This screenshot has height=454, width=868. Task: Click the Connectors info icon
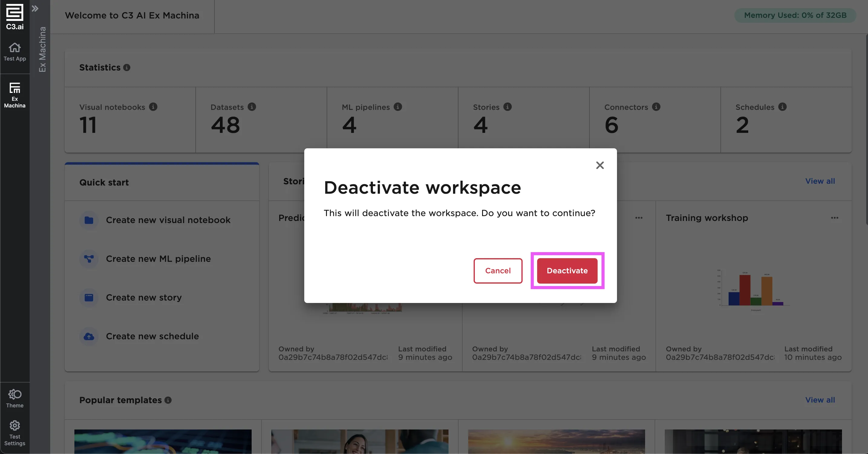(x=656, y=107)
